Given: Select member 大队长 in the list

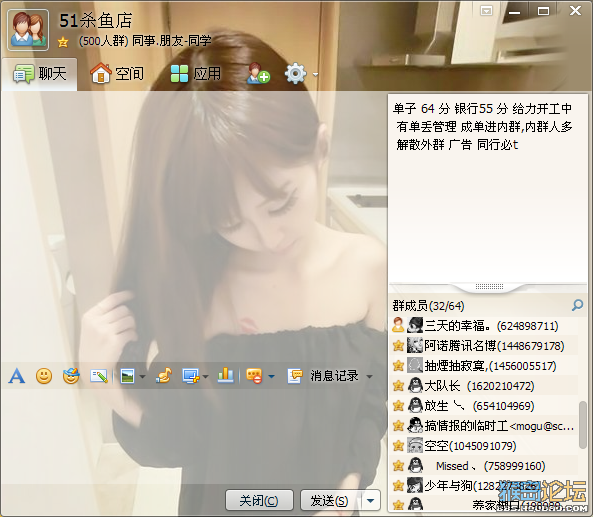Looking at the screenshot, I should (485, 386).
